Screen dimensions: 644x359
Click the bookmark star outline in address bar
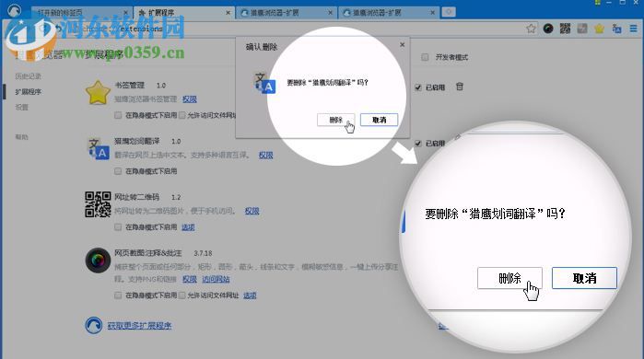(x=531, y=29)
